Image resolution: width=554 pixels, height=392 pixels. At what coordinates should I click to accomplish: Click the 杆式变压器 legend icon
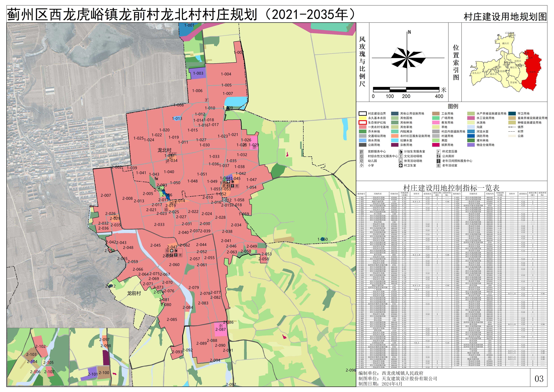tap(438, 152)
